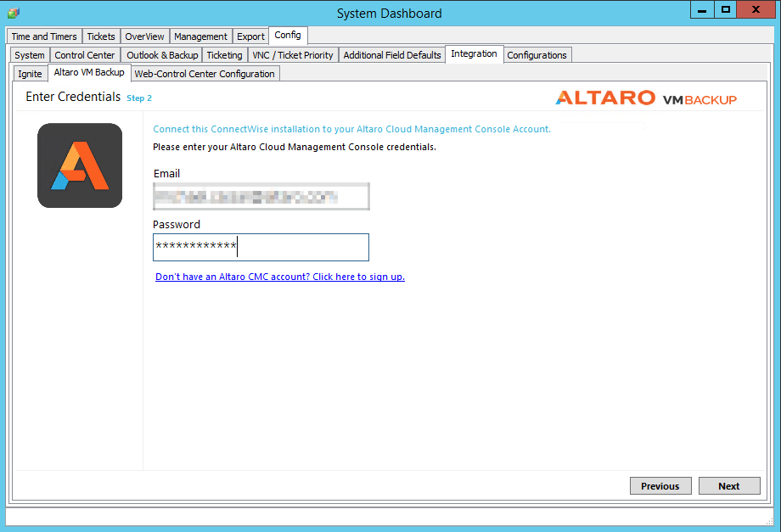Click the Enter Credentials heading

[x=73, y=97]
